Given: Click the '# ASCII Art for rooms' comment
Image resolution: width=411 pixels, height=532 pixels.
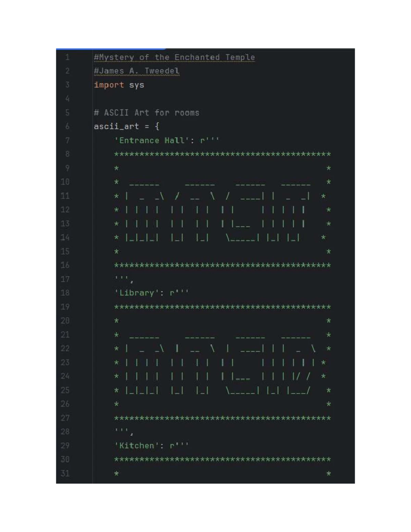Looking at the screenshot, I should coord(147,113).
